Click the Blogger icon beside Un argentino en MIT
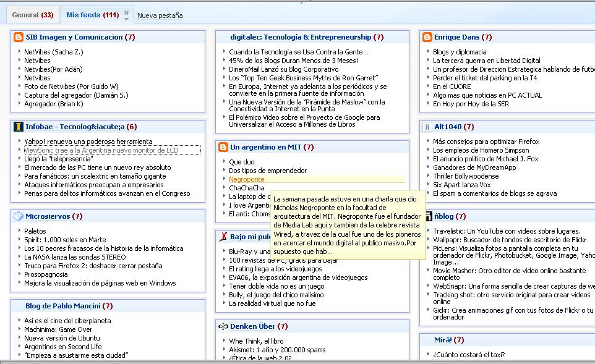The image size is (595, 364). (x=223, y=147)
